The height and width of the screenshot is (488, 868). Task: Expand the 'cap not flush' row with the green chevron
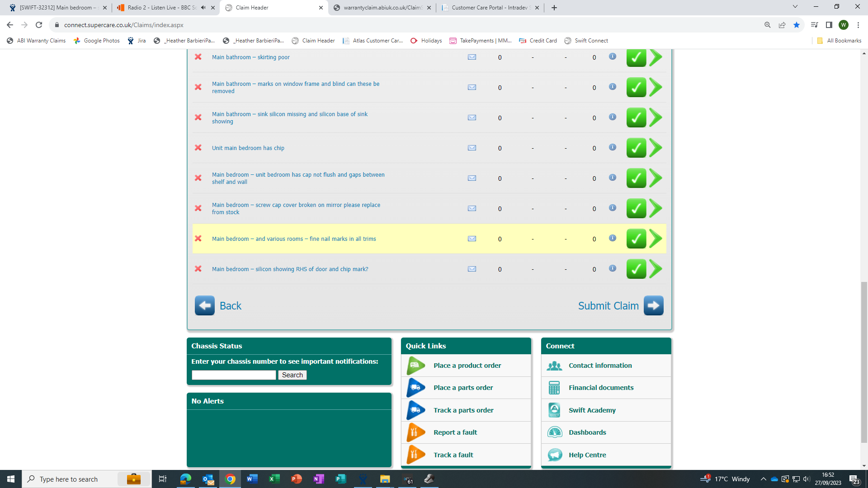(x=656, y=178)
